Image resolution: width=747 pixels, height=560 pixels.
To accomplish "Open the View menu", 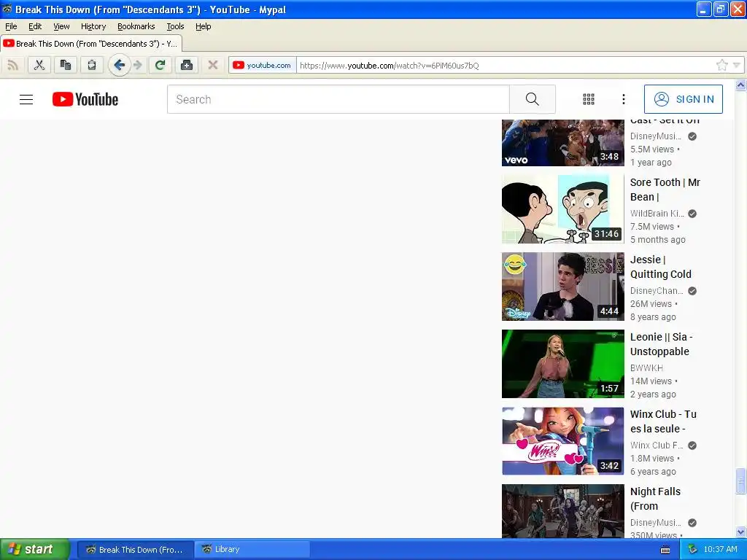I will click(61, 26).
